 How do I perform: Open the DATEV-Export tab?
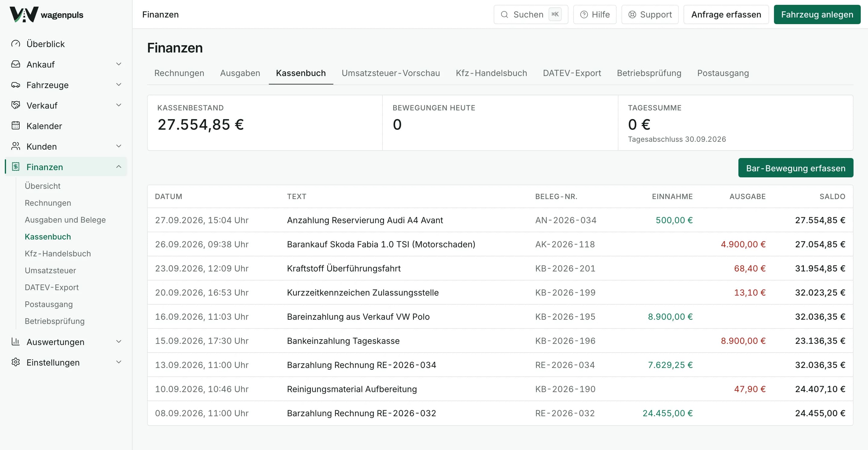(572, 73)
